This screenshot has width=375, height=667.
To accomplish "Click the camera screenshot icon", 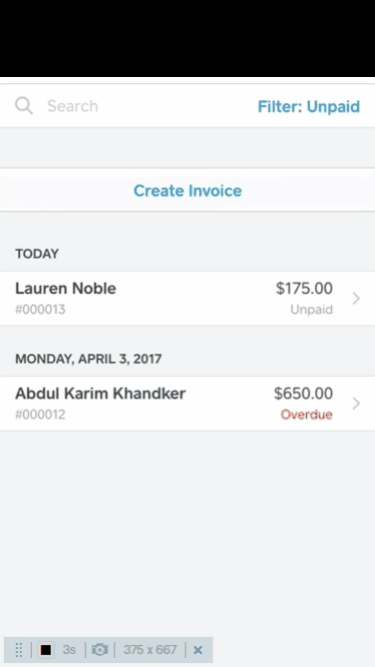I will point(100,650).
